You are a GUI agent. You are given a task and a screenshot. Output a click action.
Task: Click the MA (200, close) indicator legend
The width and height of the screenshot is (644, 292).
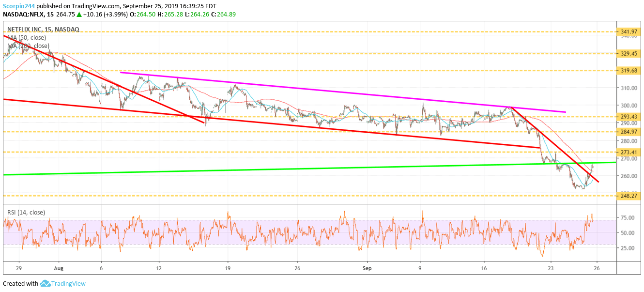coord(28,46)
